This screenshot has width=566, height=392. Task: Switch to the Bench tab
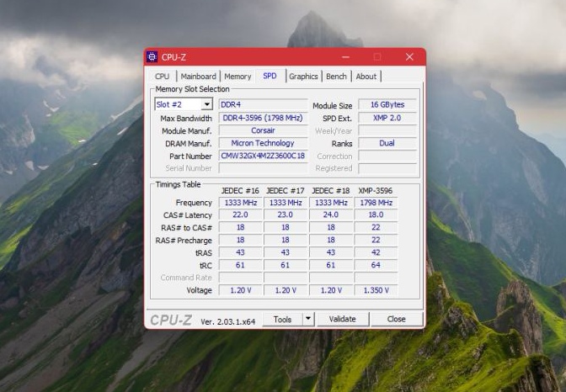pos(336,77)
